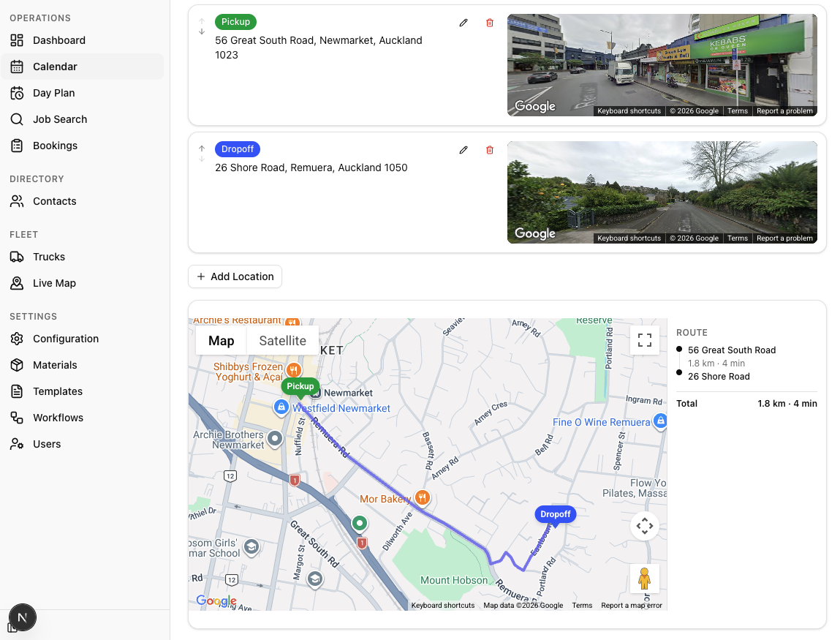The image size is (840, 640).
Task: Open Terms link on the map
Action: pyautogui.click(x=582, y=605)
